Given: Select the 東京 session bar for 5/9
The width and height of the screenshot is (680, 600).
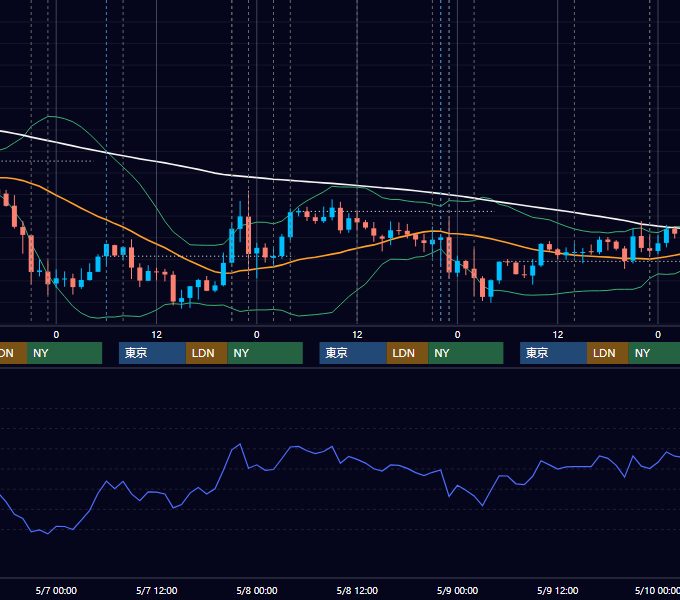Looking at the screenshot, I should click(553, 353).
